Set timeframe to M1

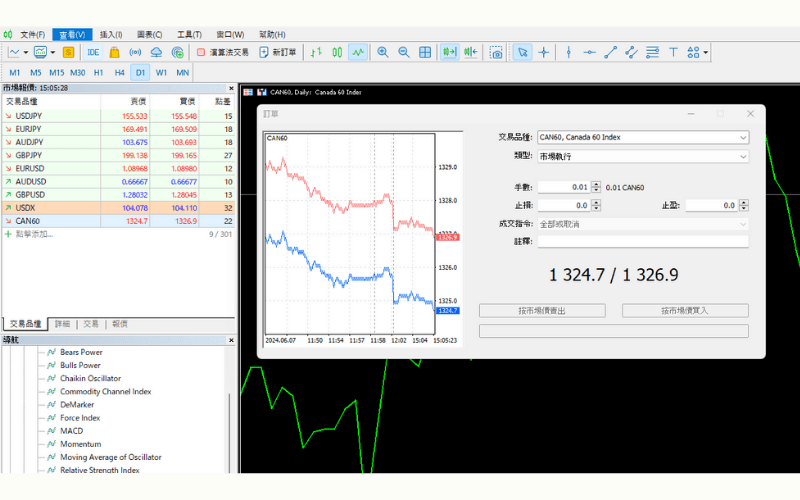pos(15,72)
